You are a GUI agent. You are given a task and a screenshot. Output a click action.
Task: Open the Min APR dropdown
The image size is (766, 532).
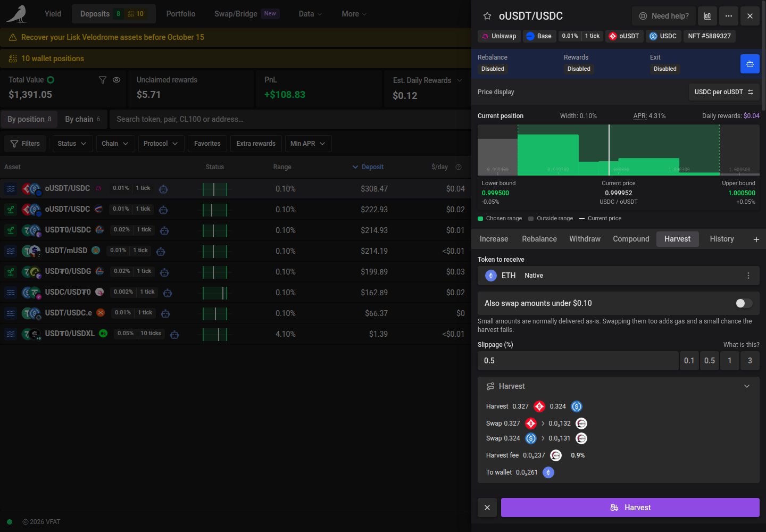tap(308, 144)
